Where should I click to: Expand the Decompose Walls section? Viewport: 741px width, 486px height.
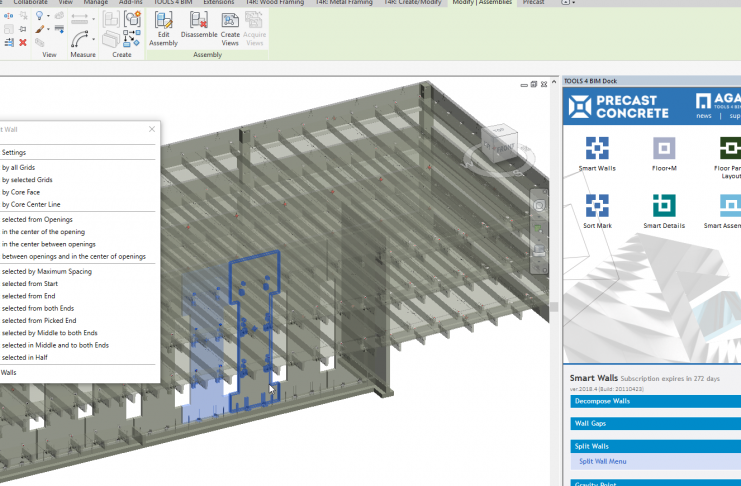tap(655, 401)
